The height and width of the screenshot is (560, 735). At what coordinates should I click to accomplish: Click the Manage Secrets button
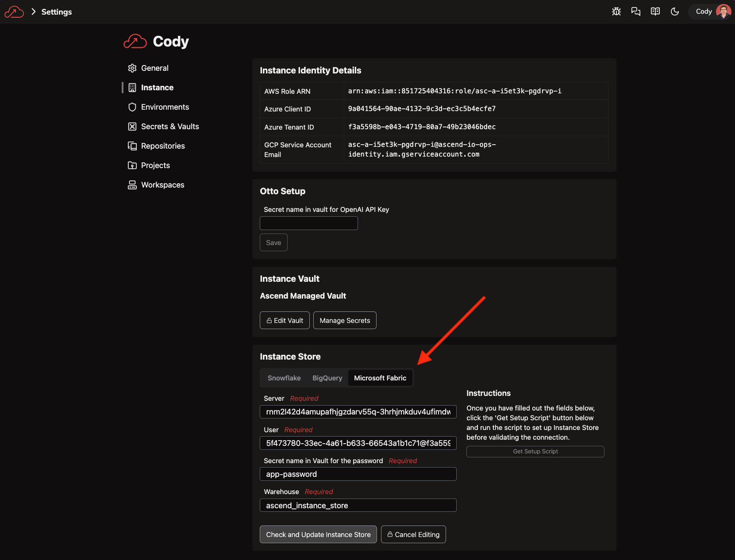tap(345, 320)
